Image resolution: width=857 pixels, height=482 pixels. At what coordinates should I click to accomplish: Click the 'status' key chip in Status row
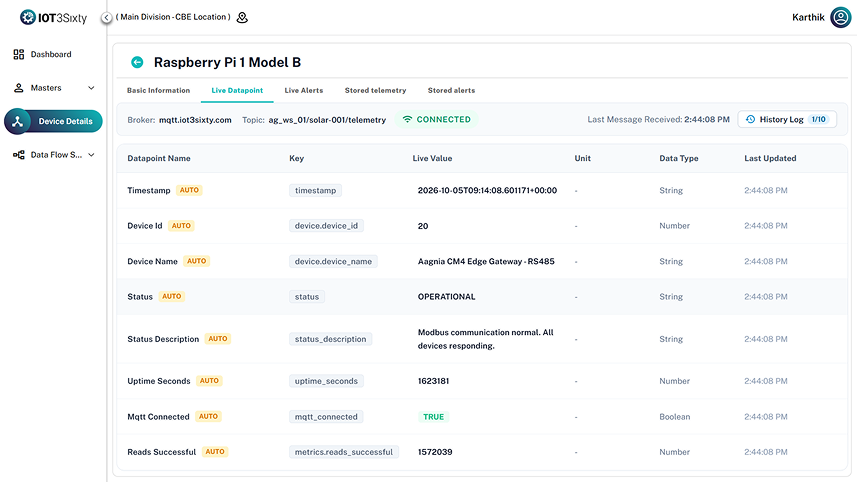[x=307, y=297]
